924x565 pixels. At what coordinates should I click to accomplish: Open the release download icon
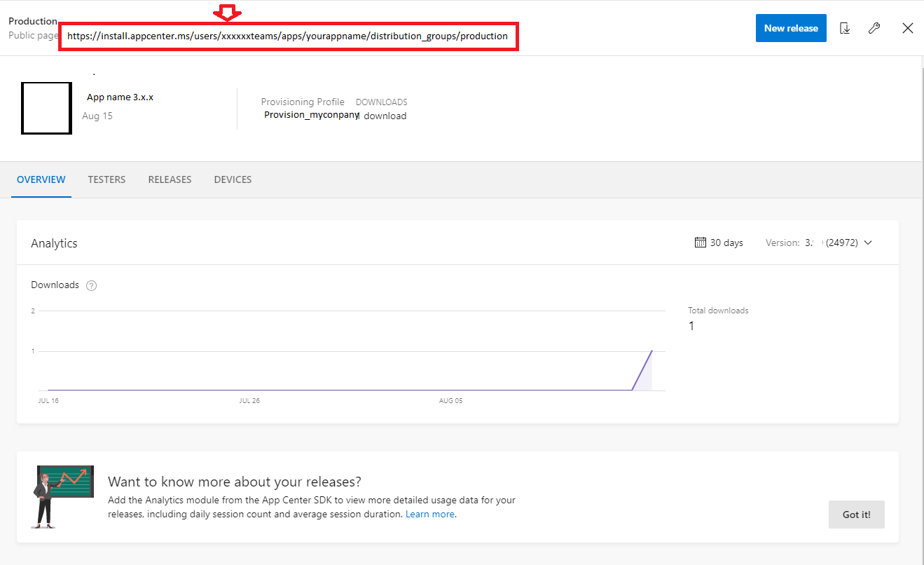pyautogui.click(x=845, y=27)
